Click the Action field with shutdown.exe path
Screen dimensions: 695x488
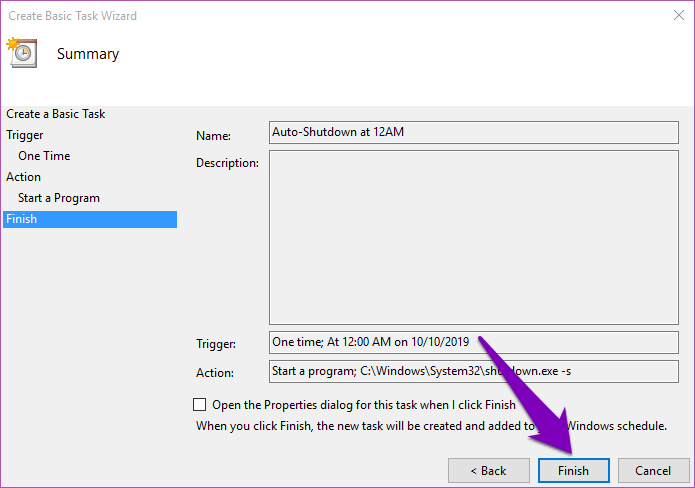point(473,371)
